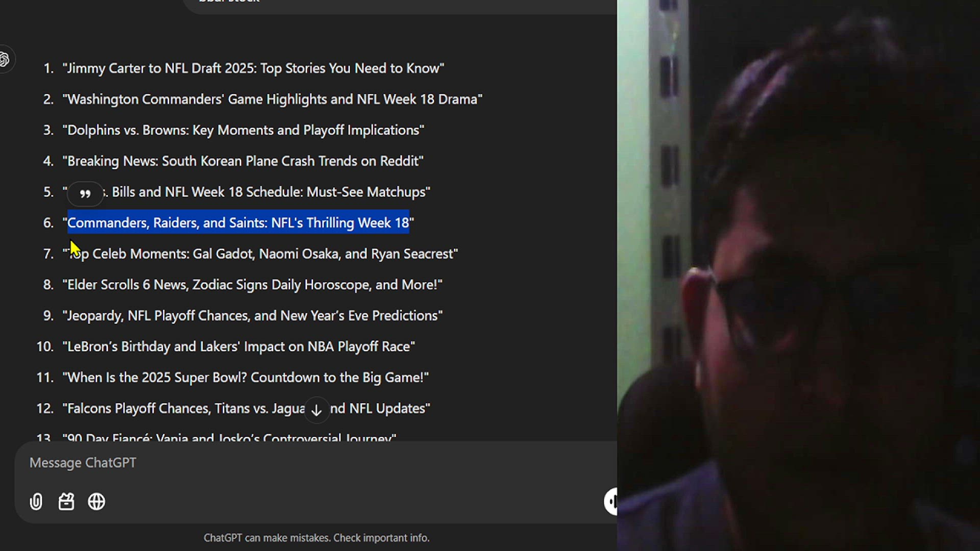The height and width of the screenshot is (551, 980).
Task: Click the Jeopardy, NFL Playoff Chances title
Action: [253, 316]
